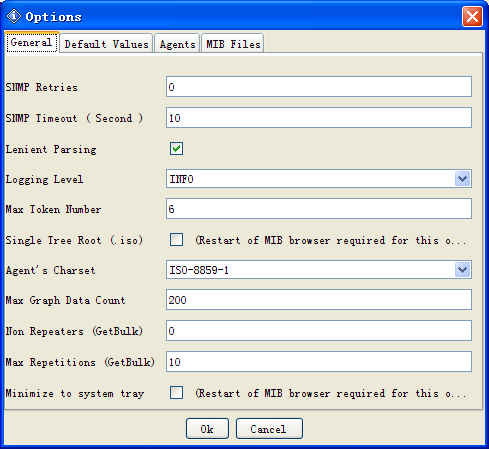Click the Options dialog title icon
Viewport: 489px width, 449px height.
(14, 16)
